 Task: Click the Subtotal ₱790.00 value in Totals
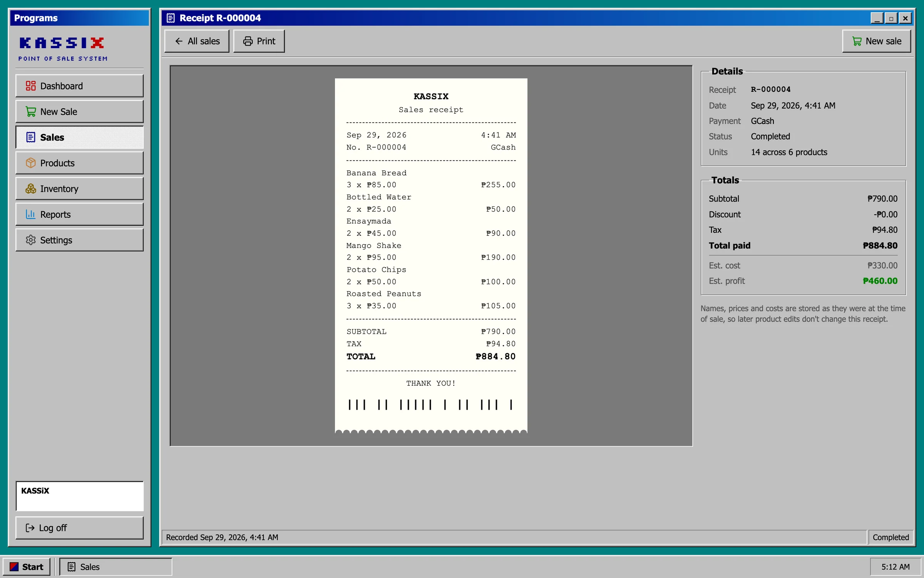pos(882,198)
